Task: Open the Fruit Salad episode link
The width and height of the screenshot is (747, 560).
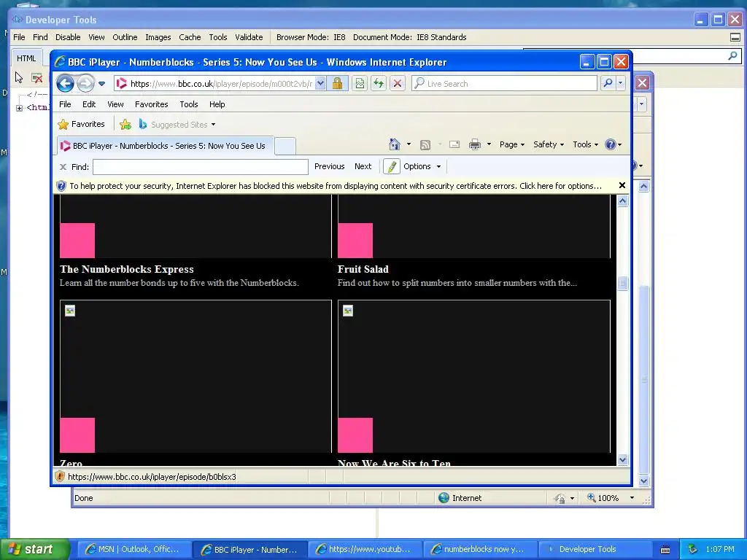Action: click(363, 269)
